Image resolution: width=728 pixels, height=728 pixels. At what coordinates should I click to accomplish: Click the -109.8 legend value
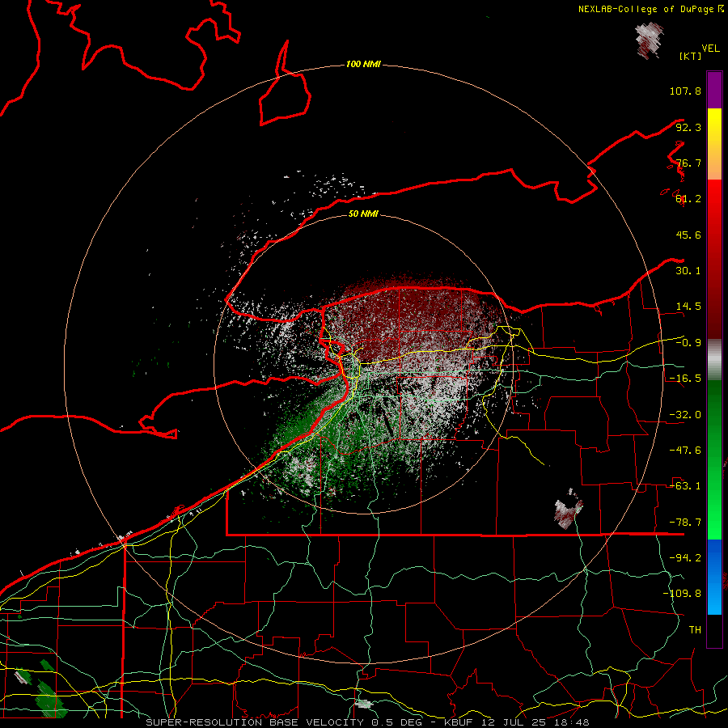[682, 594]
